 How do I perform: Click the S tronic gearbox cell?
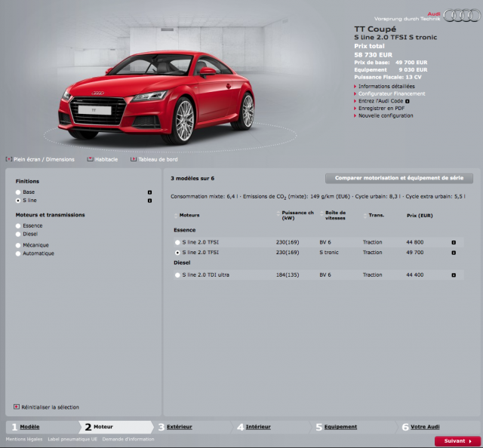coord(329,253)
